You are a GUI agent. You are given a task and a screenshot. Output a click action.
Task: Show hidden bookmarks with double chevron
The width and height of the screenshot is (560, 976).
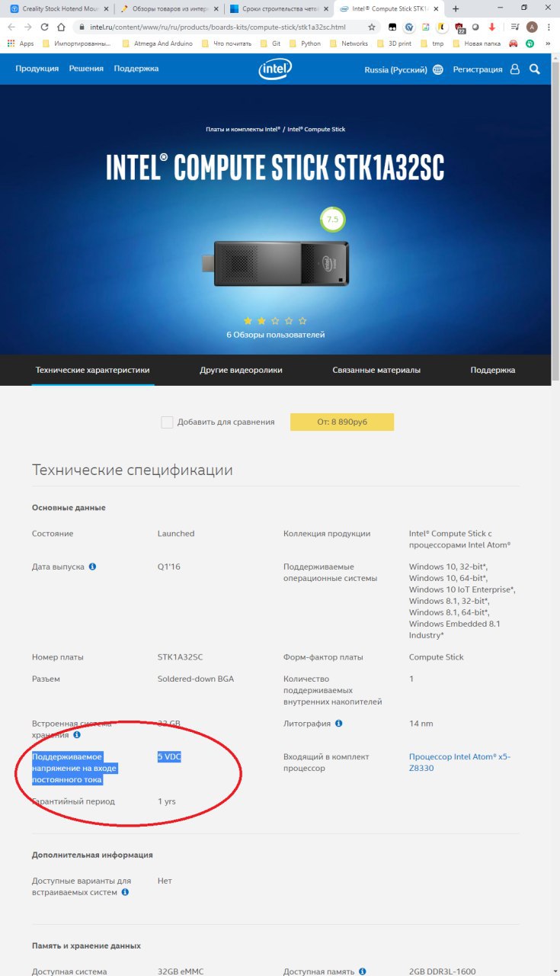(x=548, y=43)
